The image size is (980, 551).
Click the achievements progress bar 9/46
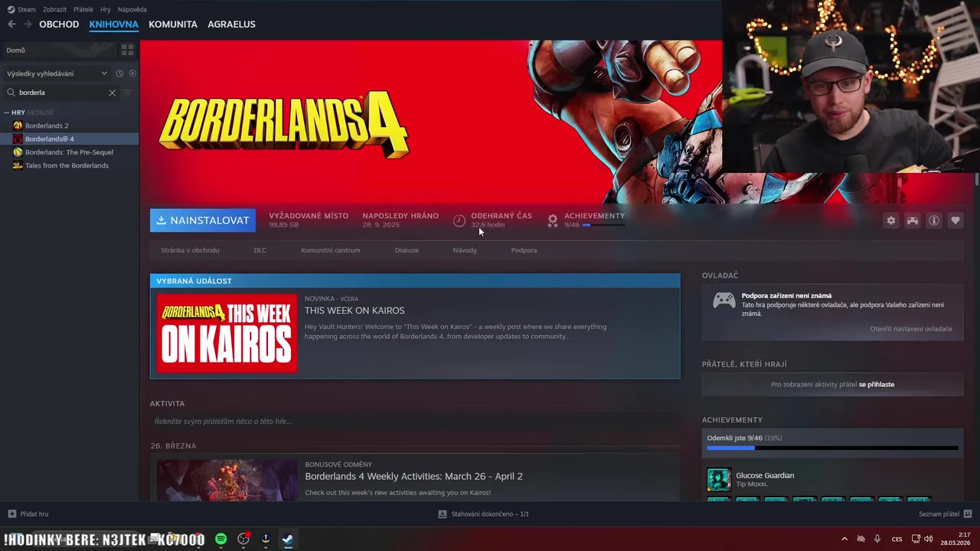point(832,448)
